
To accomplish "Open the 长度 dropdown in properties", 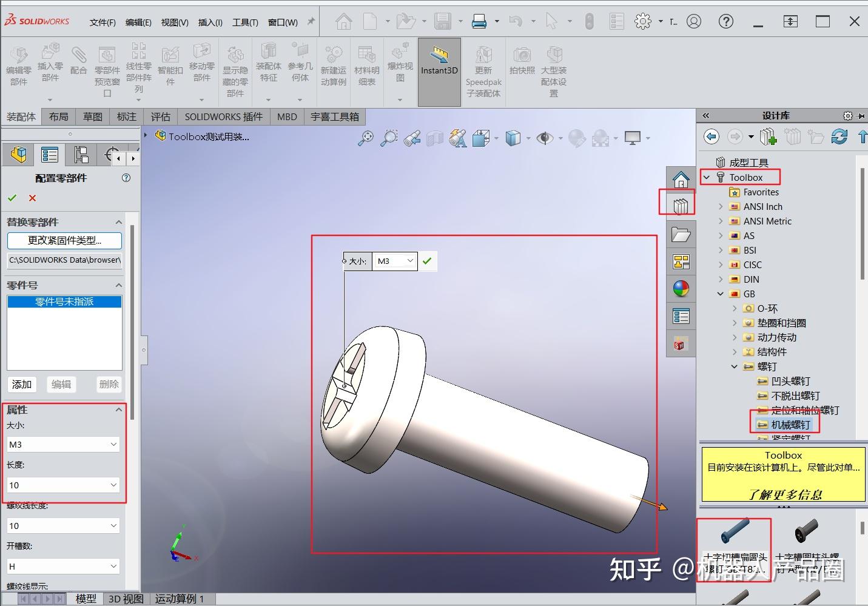I will tap(113, 485).
